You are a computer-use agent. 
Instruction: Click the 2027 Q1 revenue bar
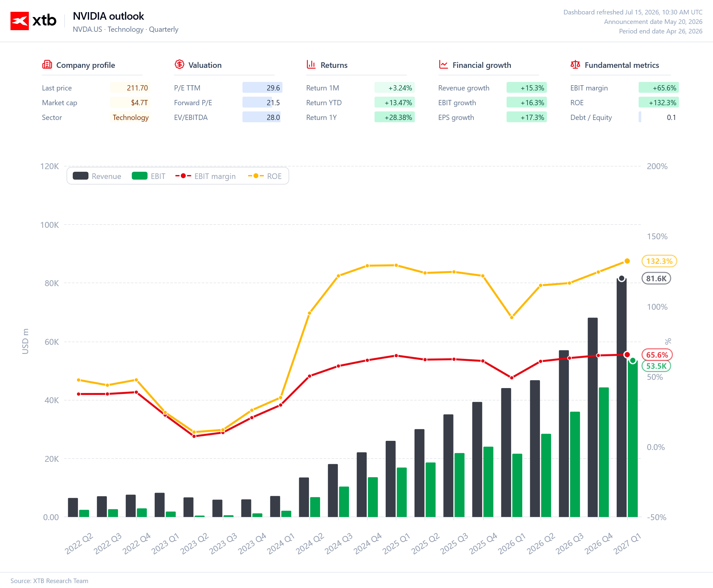[622, 398]
